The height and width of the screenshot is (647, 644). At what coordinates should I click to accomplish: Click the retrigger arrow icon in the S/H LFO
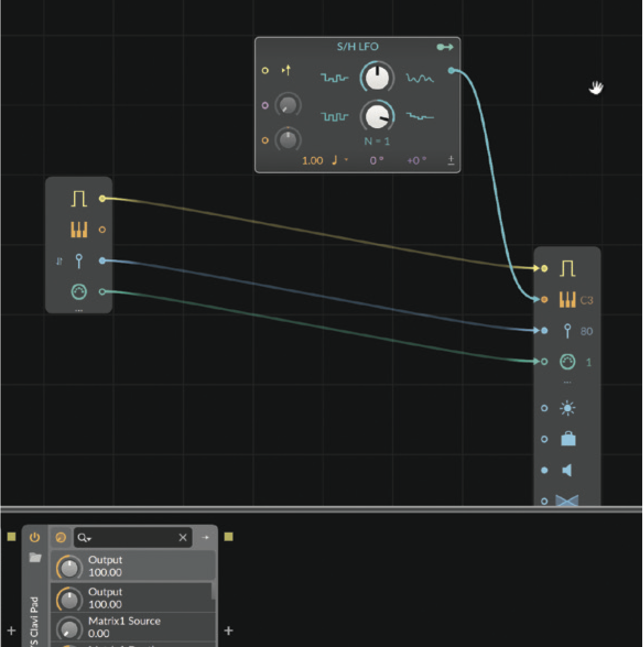(x=287, y=70)
